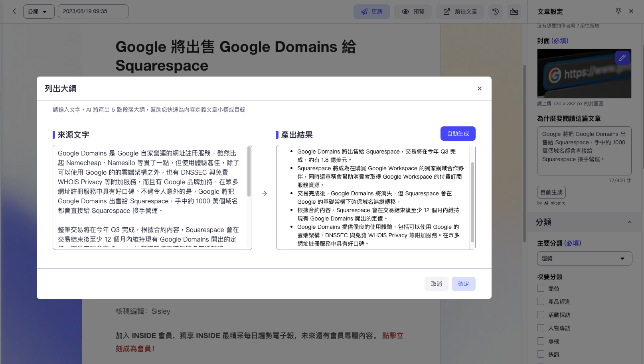The image size is (644, 364).
Task: Click the article title heading
Action: coord(236,56)
